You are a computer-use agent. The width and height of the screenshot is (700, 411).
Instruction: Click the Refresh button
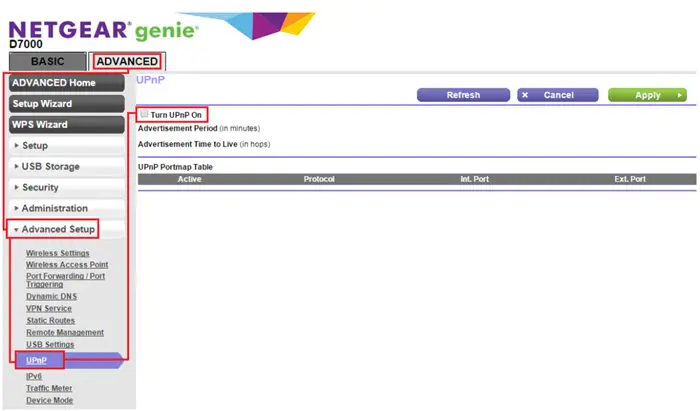tap(463, 95)
